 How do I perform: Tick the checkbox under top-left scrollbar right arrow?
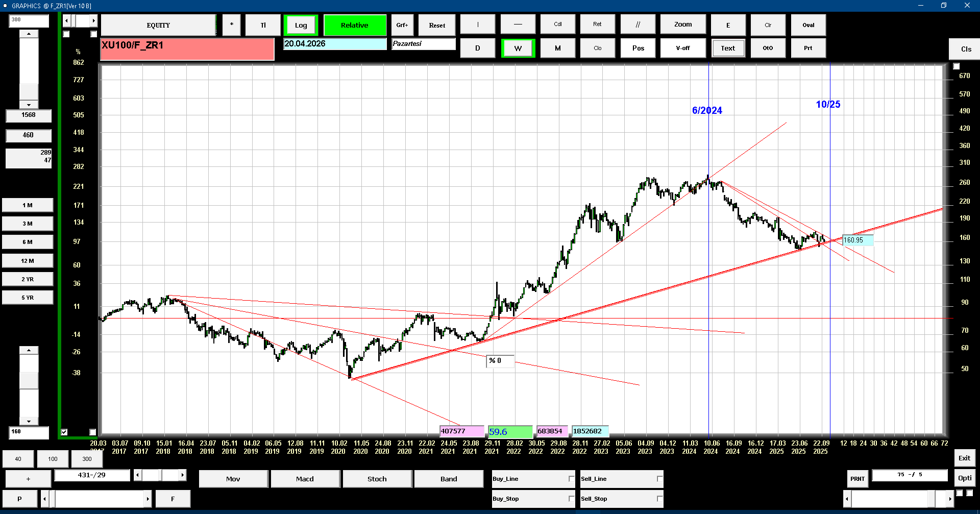[x=93, y=34]
